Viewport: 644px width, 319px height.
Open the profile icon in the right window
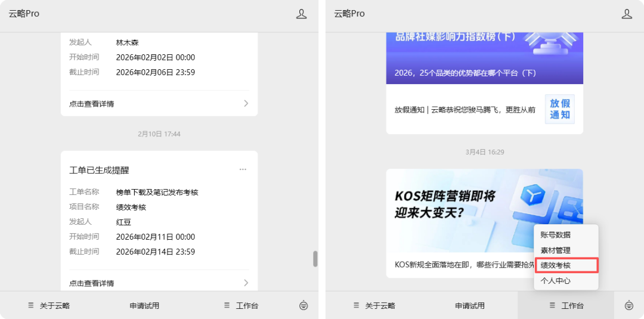(627, 14)
